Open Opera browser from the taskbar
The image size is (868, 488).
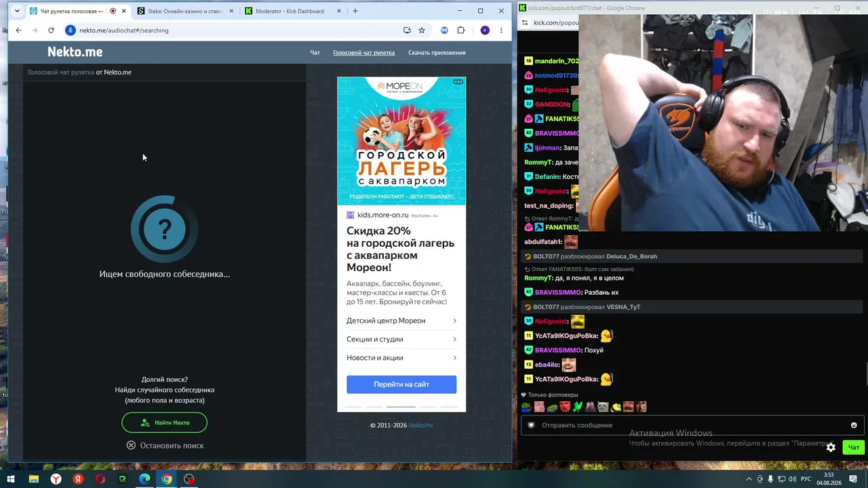[100, 479]
